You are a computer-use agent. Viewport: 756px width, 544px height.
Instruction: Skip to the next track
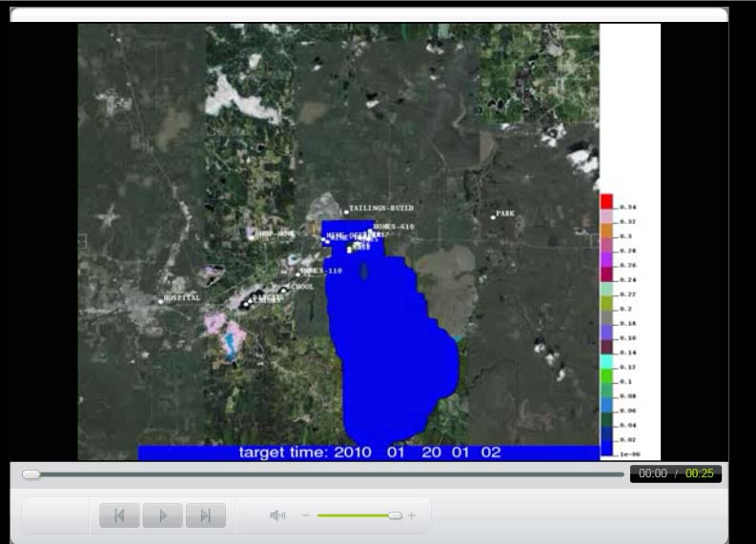(205, 515)
